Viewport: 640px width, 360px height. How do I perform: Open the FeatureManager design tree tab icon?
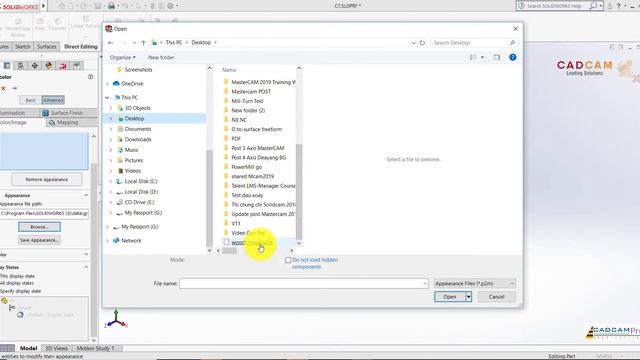(7, 66)
